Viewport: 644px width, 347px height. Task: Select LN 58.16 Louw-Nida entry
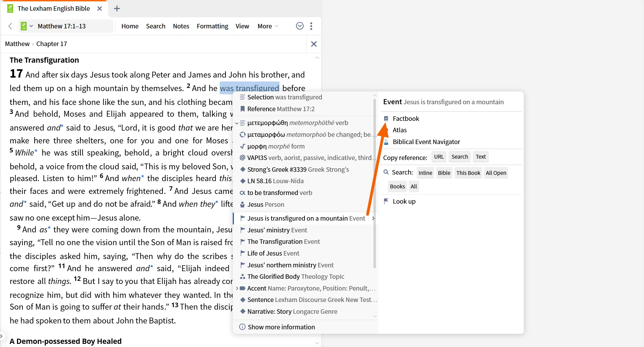click(x=305, y=181)
